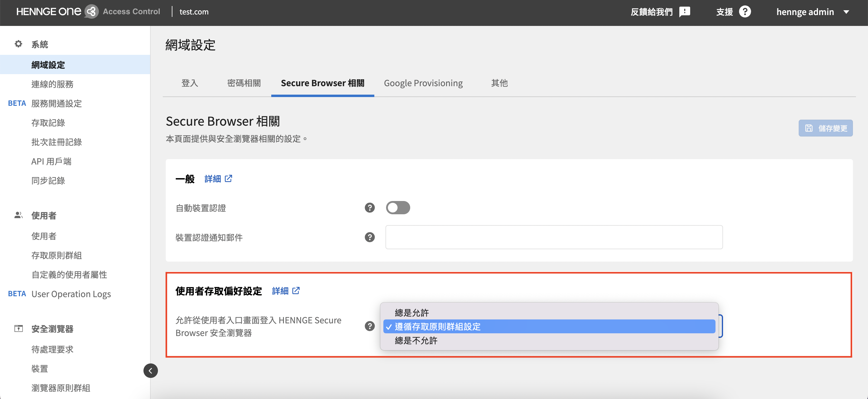Open User Operation Logs in sidebar
Image resolution: width=868 pixels, height=399 pixels.
tap(71, 294)
